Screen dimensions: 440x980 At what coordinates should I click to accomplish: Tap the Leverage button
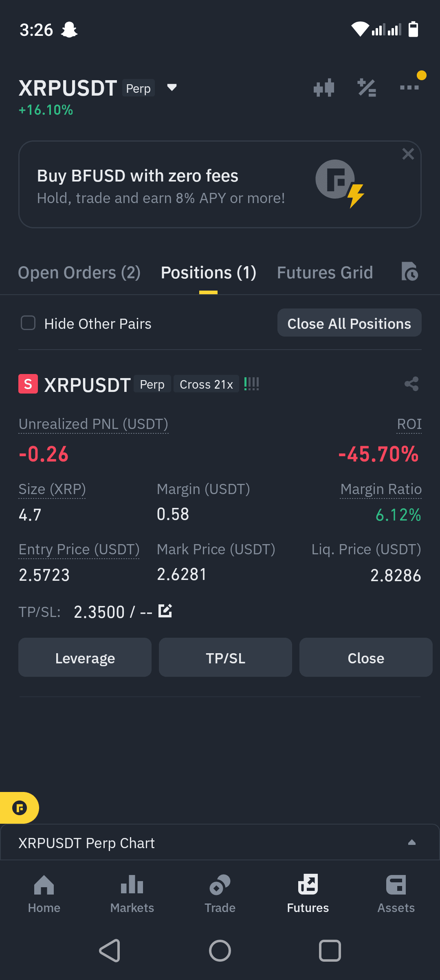point(85,658)
